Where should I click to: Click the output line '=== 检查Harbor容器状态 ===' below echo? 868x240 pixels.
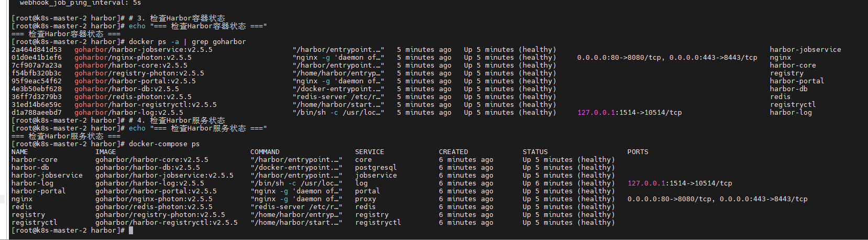click(x=66, y=34)
